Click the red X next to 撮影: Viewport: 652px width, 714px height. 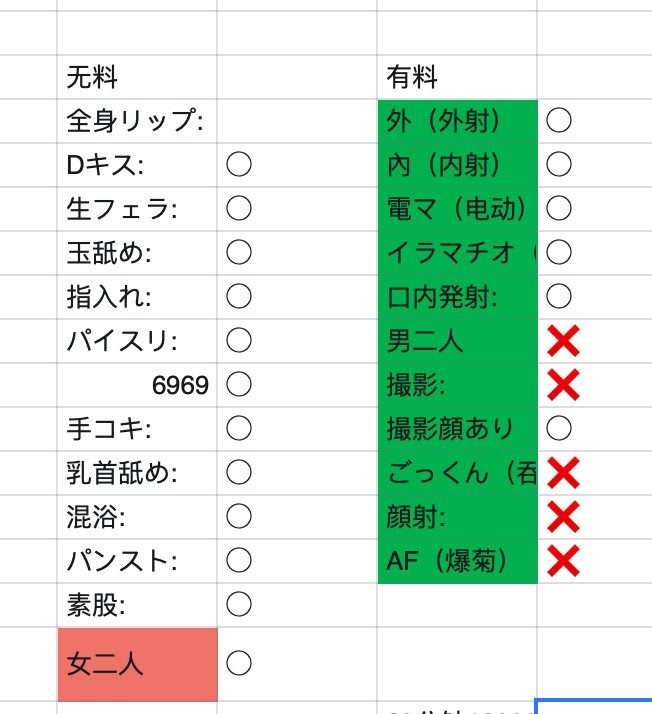tap(563, 385)
